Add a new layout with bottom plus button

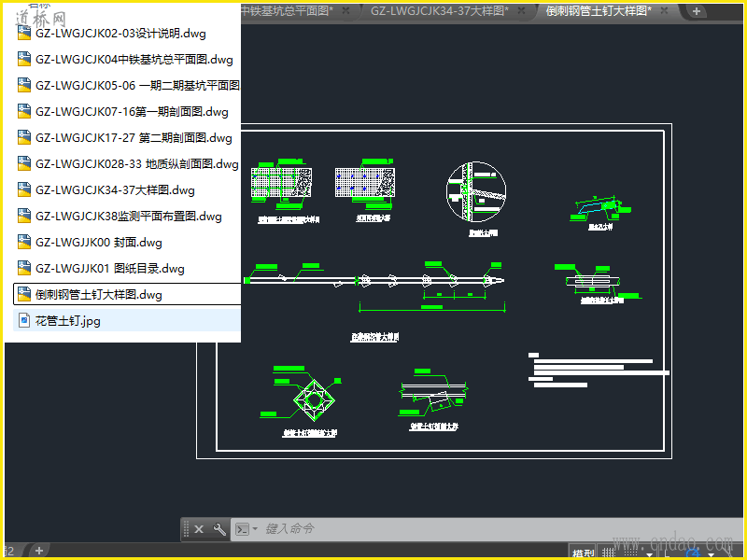click(39, 551)
